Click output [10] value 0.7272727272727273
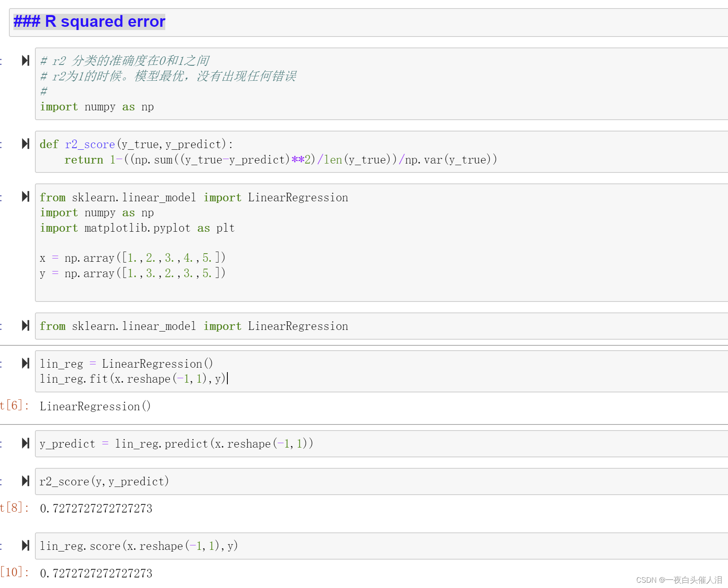728x588 pixels. (96, 573)
